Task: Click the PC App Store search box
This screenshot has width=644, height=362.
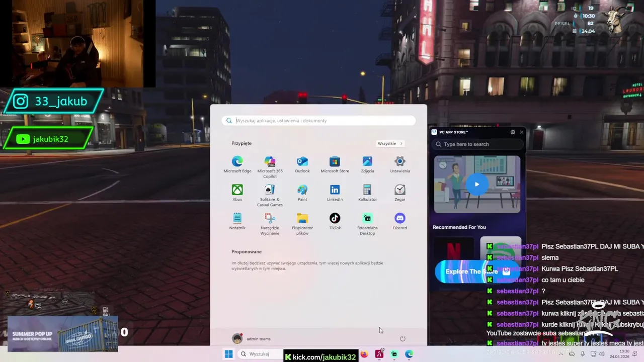Action: click(x=477, y=144)
